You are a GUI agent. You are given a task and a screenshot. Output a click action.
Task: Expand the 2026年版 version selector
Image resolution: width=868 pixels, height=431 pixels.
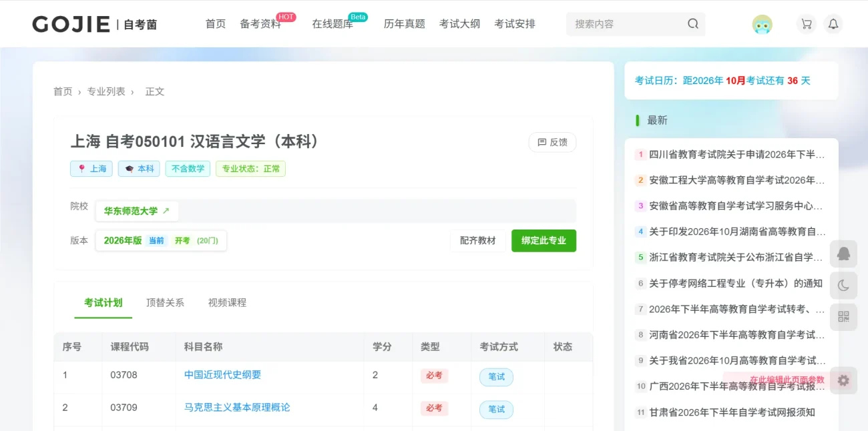[161, 241]
